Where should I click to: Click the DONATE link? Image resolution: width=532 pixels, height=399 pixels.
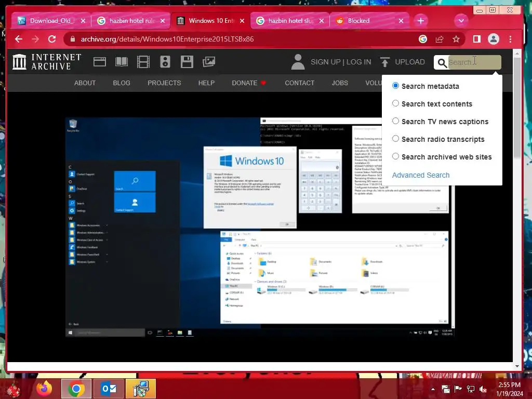point(249,83)
